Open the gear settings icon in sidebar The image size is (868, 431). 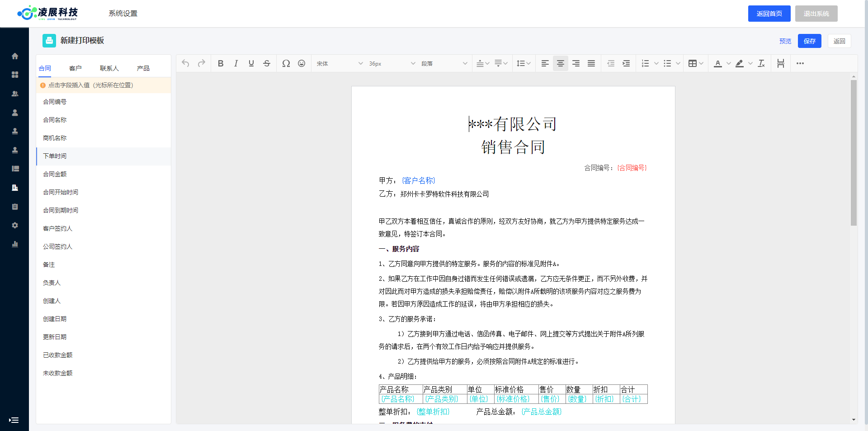tap(15, 225)
